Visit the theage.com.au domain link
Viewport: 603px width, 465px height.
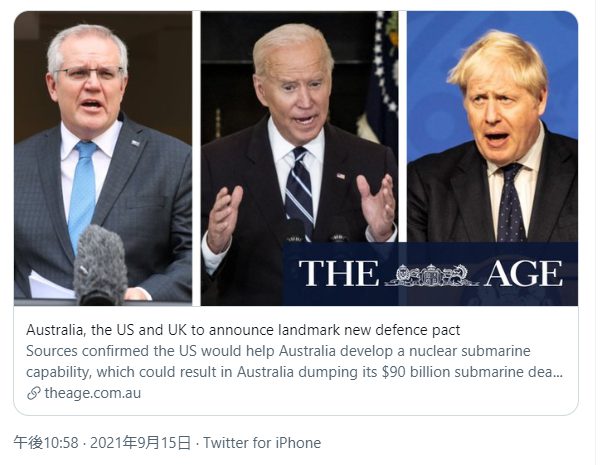pyautogui.click(x=93, y=393)
